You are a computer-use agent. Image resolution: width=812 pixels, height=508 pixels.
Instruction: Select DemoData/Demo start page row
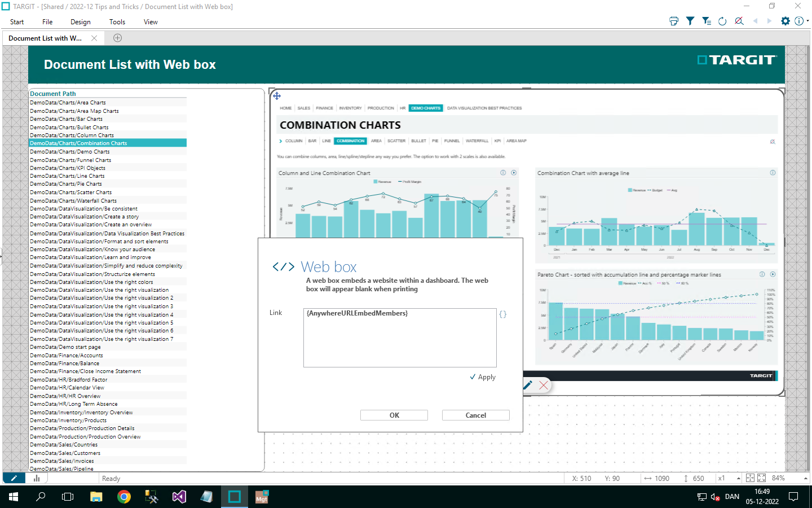click(x=108, y=347)
